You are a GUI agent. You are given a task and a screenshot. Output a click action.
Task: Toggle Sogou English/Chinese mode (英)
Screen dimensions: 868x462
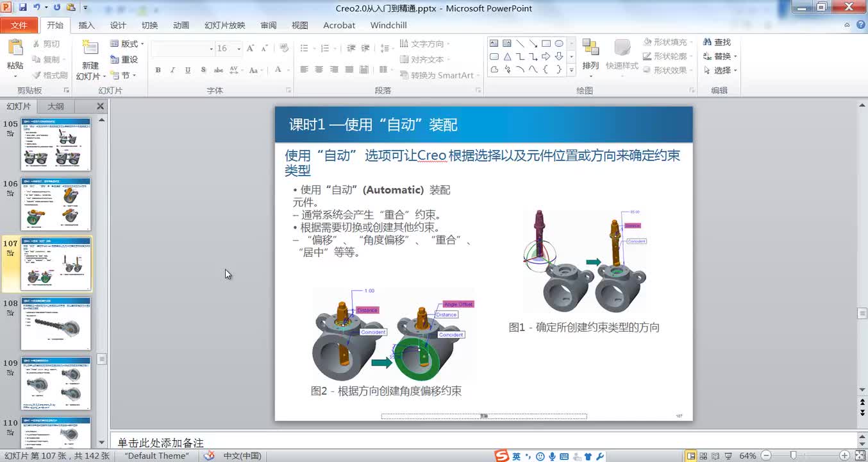(x=517, y=457)
